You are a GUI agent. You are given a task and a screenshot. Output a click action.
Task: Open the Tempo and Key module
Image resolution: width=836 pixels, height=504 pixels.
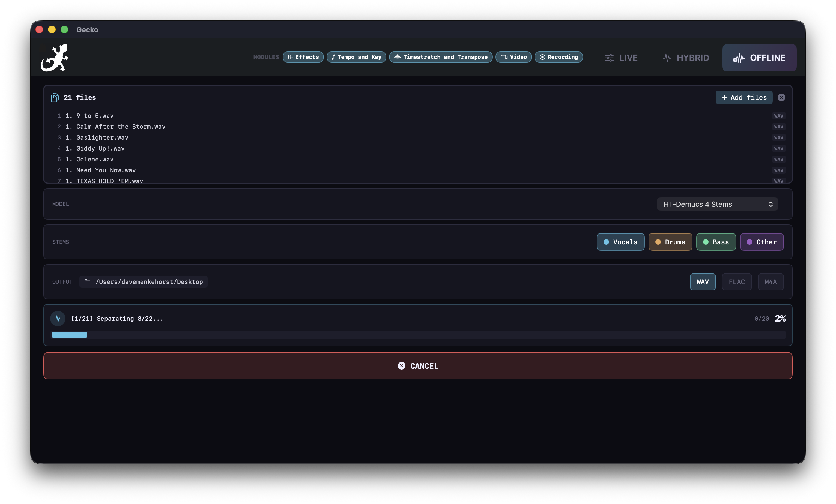356,57
